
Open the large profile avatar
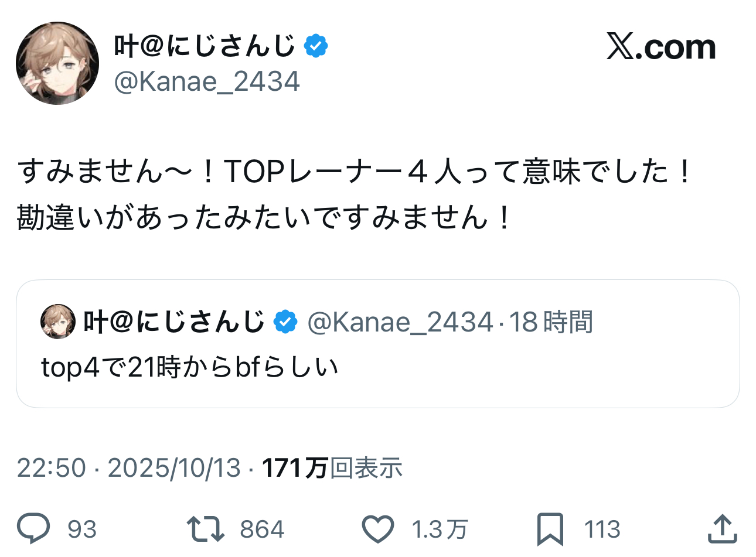tap(57, 63)
